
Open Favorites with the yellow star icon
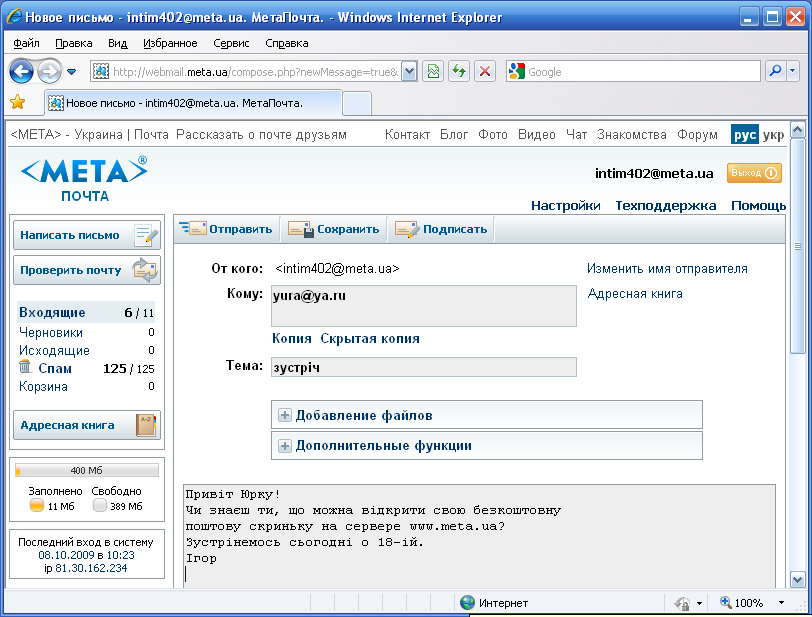tap(18, 102)
